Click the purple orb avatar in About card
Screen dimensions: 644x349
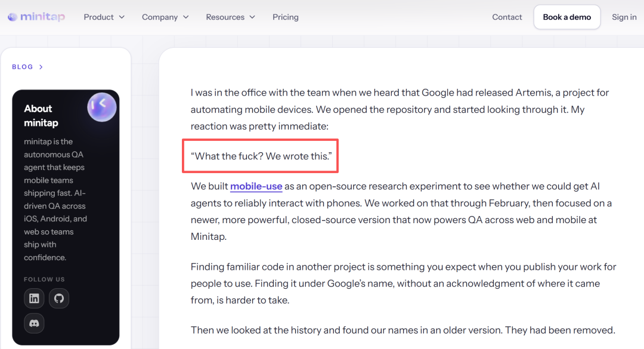point(102,107)
